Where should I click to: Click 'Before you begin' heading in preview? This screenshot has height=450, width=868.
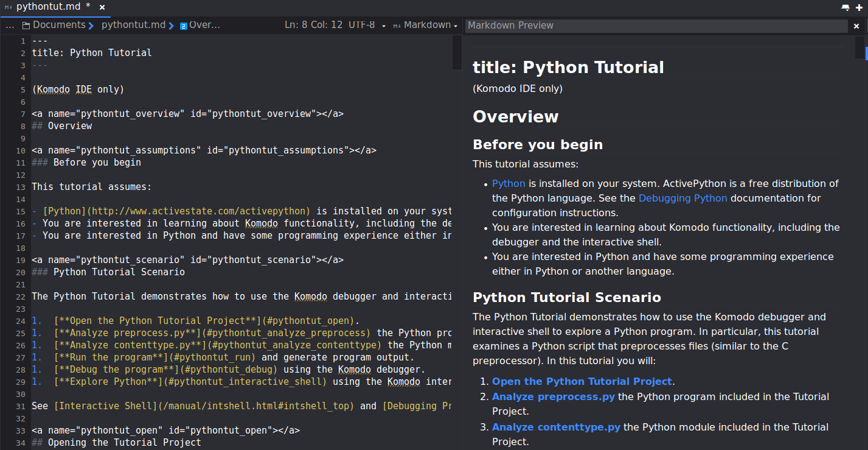click(x=538, y=144)
